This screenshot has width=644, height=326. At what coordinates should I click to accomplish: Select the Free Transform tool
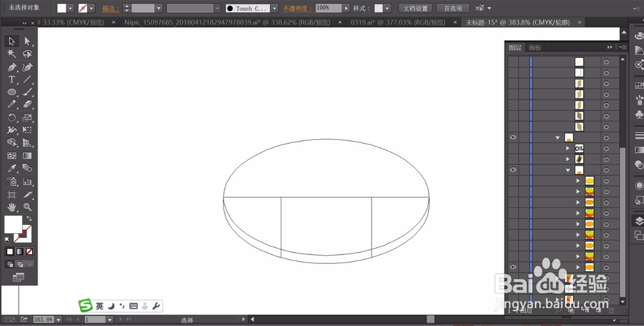point(27,130)
